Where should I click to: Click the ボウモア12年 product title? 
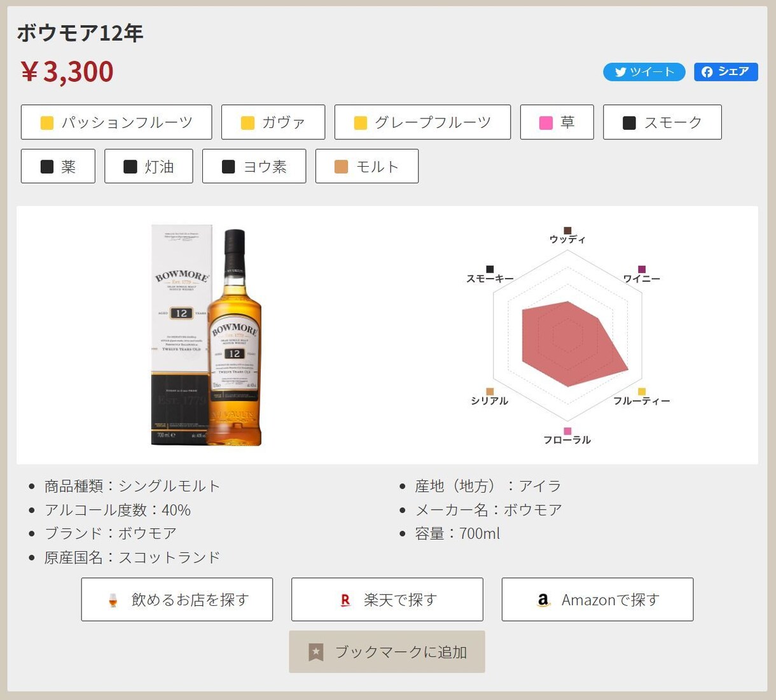[80, 32]
